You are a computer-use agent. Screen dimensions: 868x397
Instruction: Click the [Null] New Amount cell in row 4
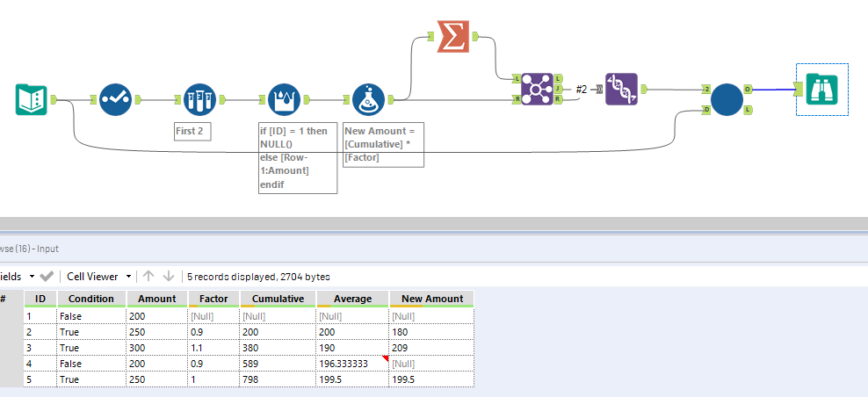[431, 364]
